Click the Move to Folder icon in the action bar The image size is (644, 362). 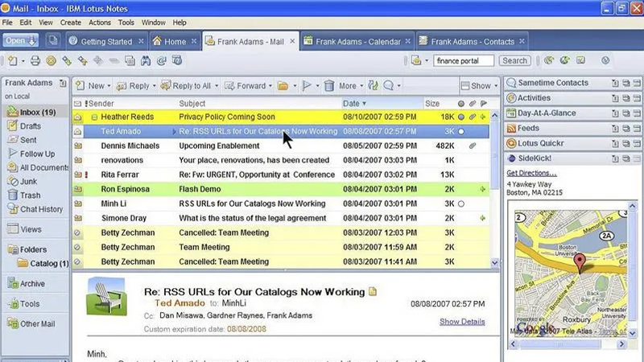click(283, 86)
